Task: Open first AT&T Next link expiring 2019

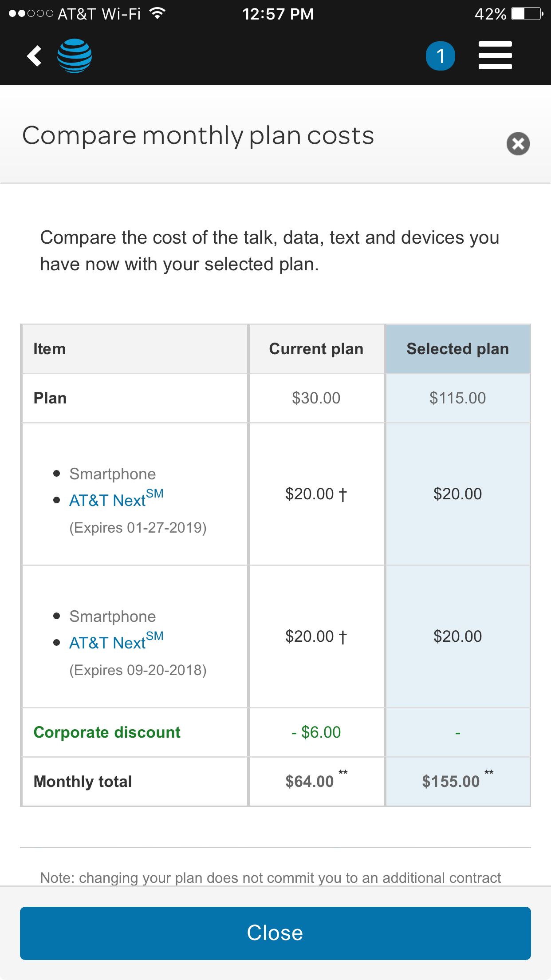Action: pyautogui.click(x=116, y=499)
